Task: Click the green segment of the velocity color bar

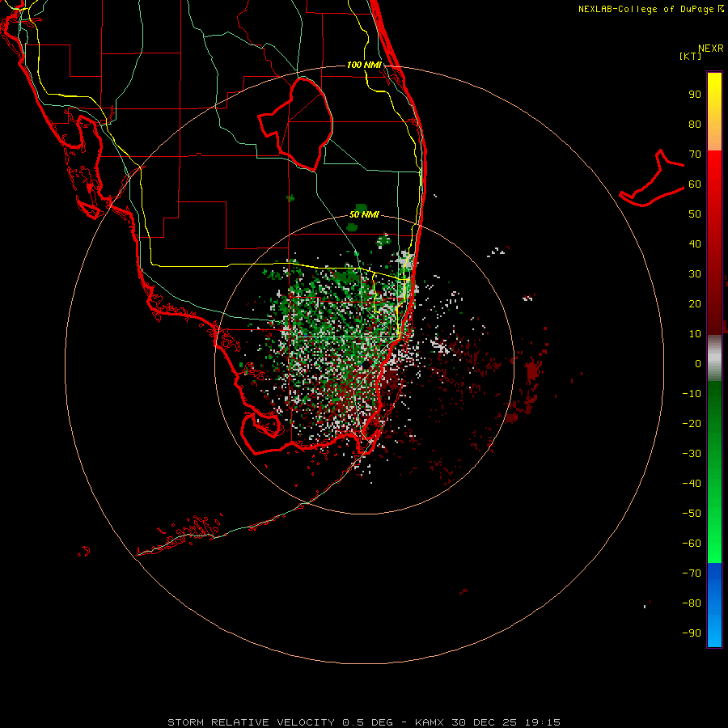Action: pos(714,472)
